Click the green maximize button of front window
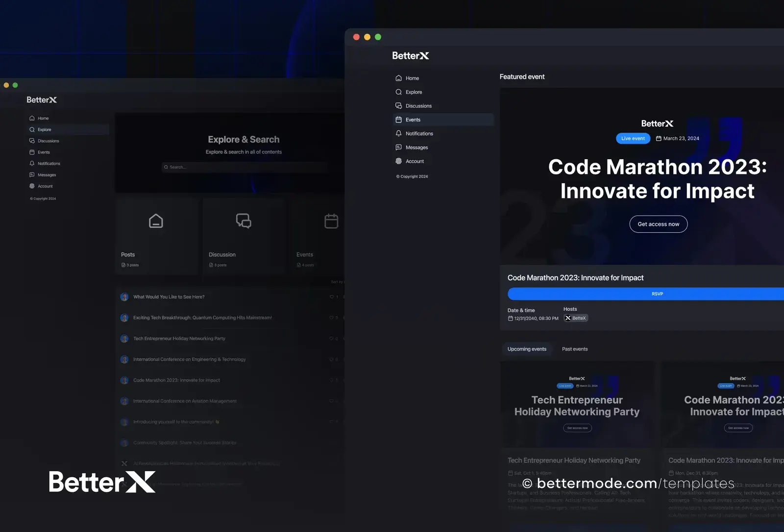 click(x=378, y=37)
